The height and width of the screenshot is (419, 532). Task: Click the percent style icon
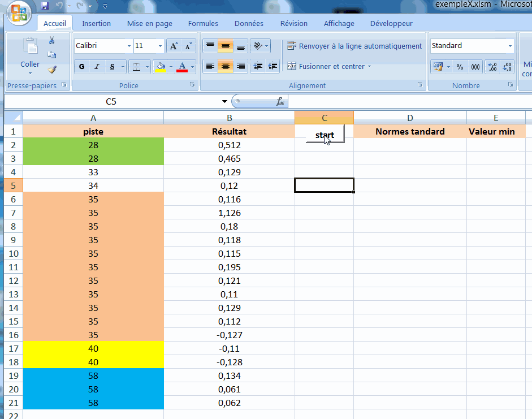(x=460, y=67)
